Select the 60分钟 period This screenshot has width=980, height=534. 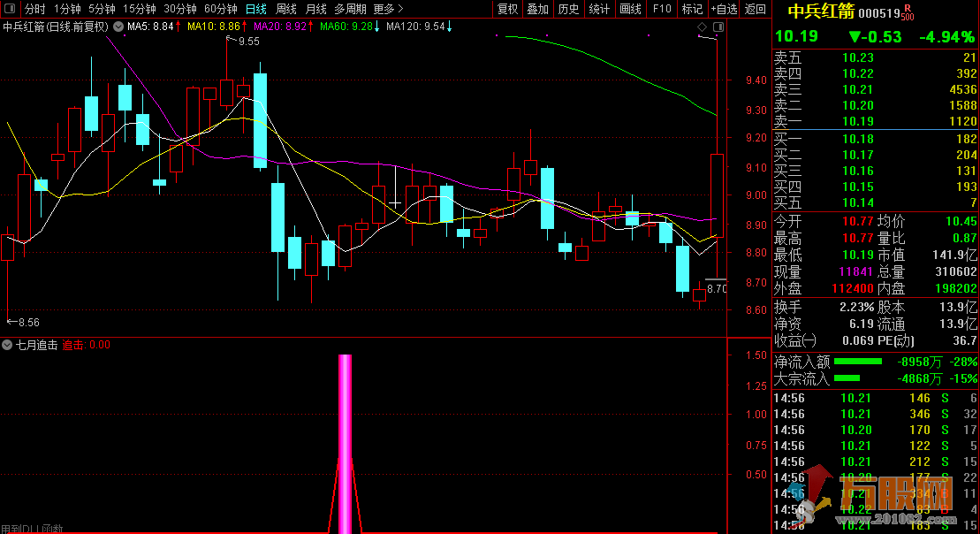(221, 9)
